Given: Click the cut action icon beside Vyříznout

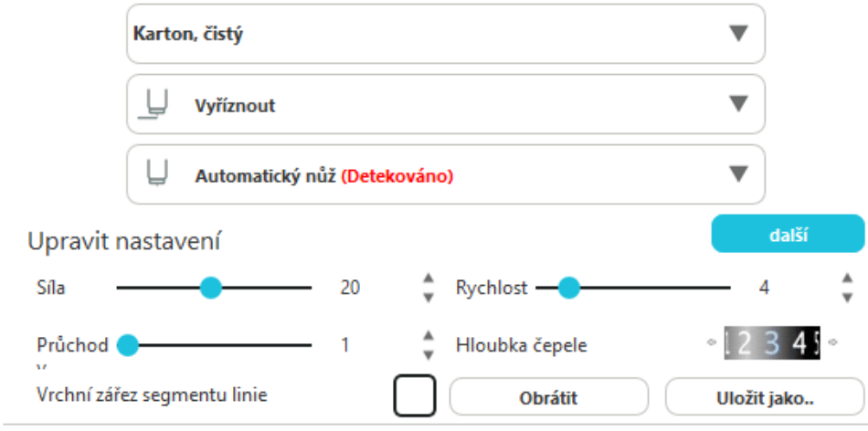Looking at the screenshot, I should point(152,105).
